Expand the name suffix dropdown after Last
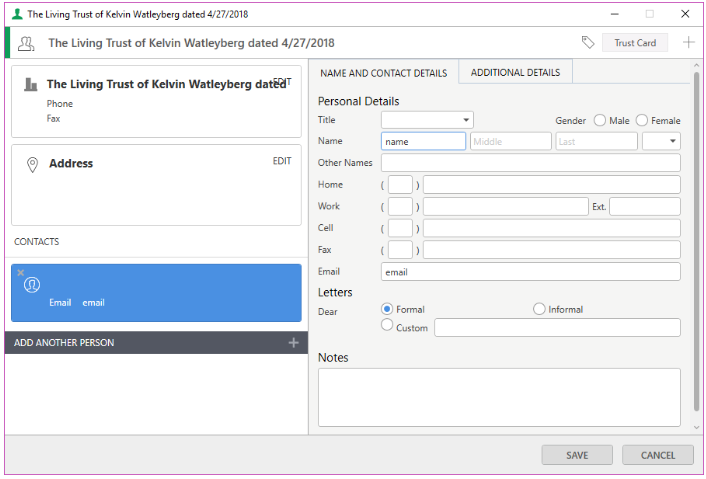 pyautogui.click(x=661, y=142)
